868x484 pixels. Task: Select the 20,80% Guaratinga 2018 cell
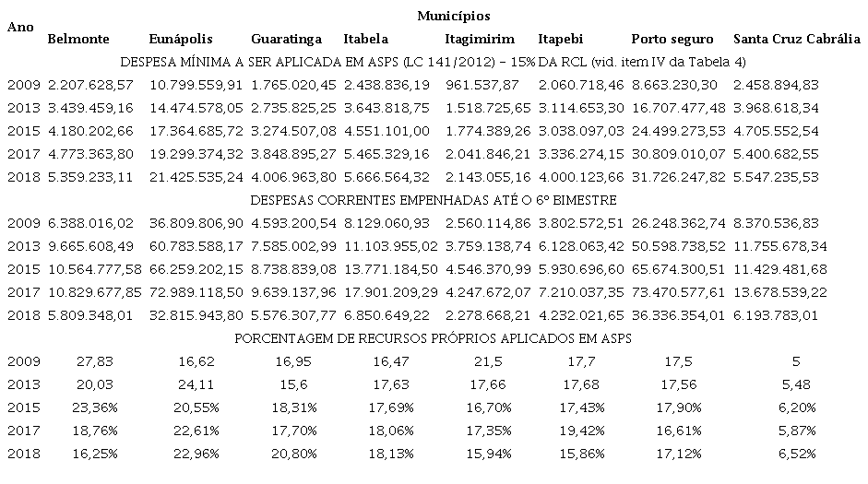(294, 454)
